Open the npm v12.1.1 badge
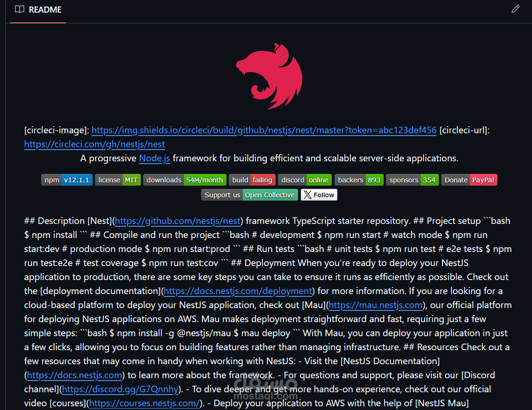The height and width of the screenshot is (410, 532). [x=67, y=180]
